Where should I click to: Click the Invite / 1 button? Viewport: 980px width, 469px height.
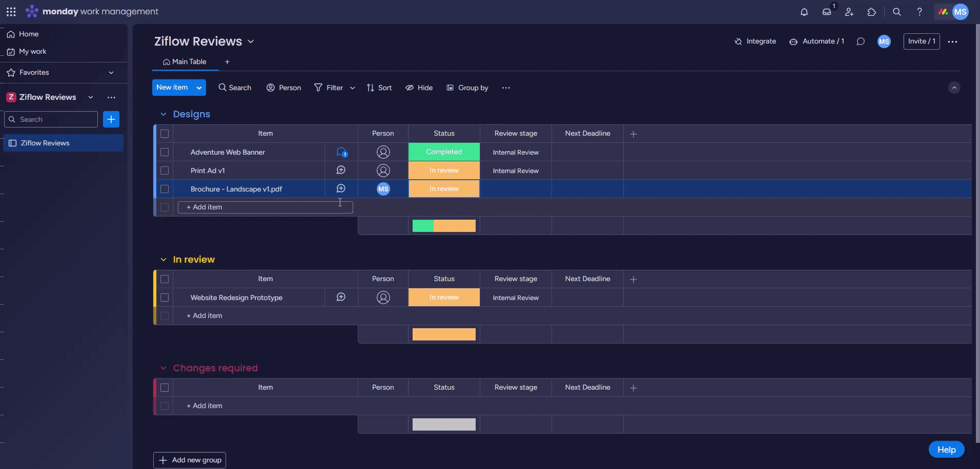click(921, 41)
